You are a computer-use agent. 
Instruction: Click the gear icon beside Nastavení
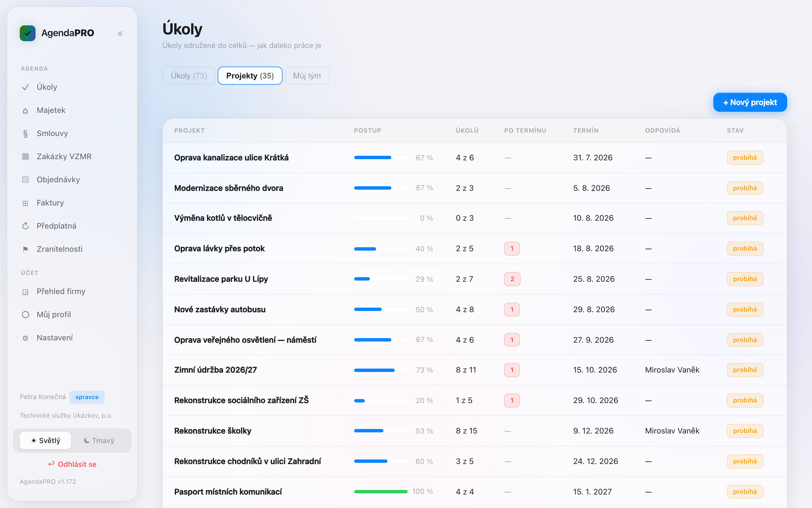point(25,338)
